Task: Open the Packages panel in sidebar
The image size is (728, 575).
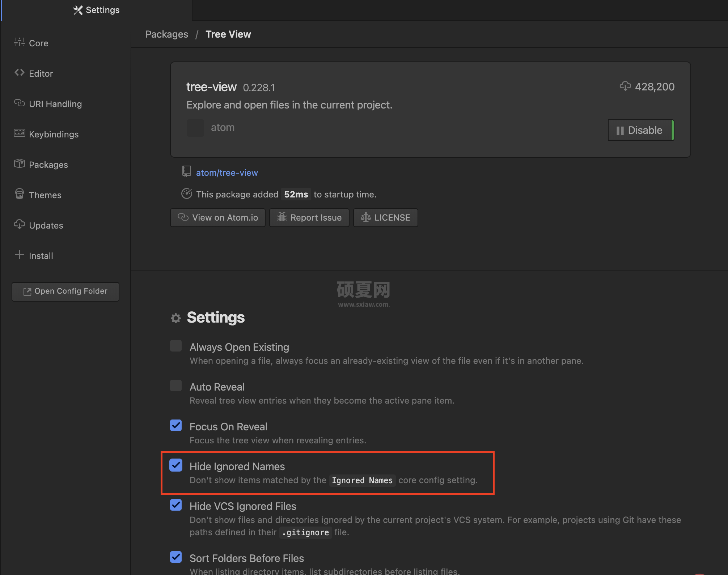Action: point(48,165)
